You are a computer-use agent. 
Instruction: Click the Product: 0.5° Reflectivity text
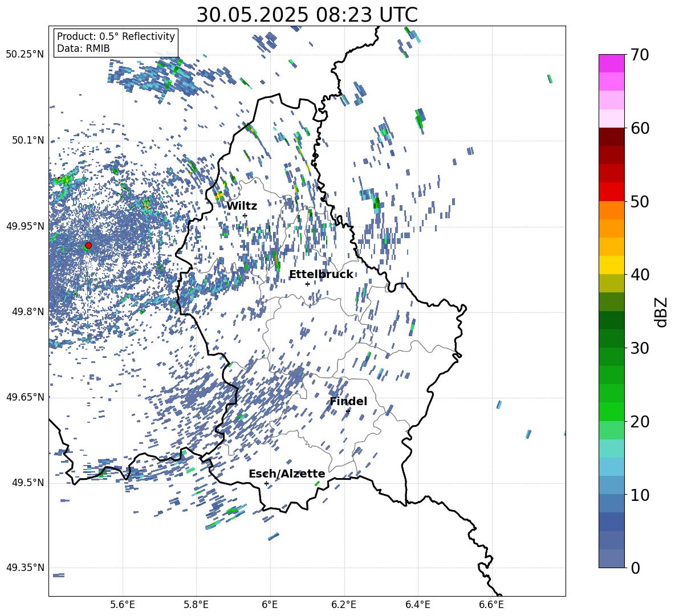(116, 36)
